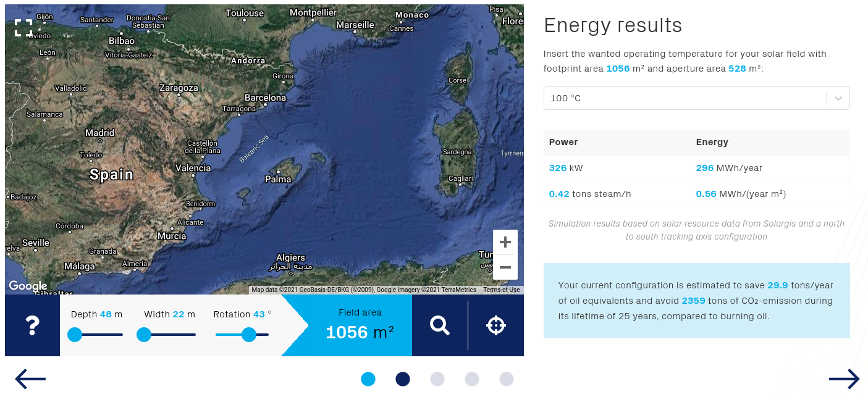
Task: Click the Rotation slider handle
Action: [x=249, y=335]
